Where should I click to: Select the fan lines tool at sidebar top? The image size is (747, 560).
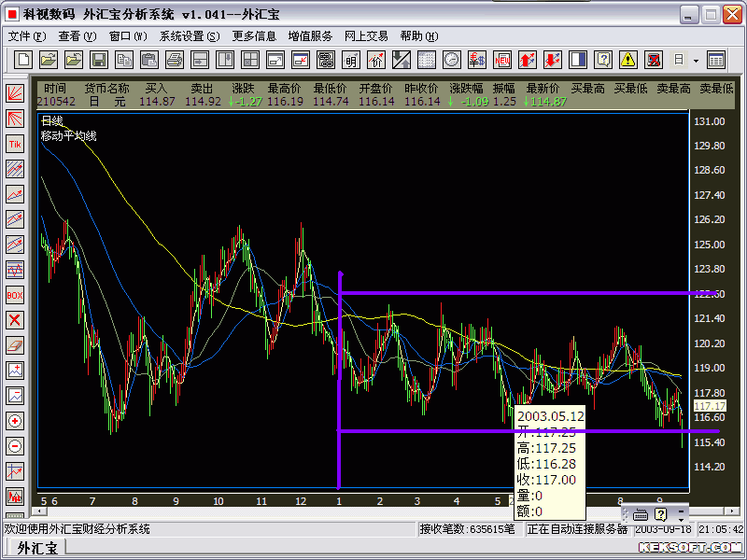15,93
